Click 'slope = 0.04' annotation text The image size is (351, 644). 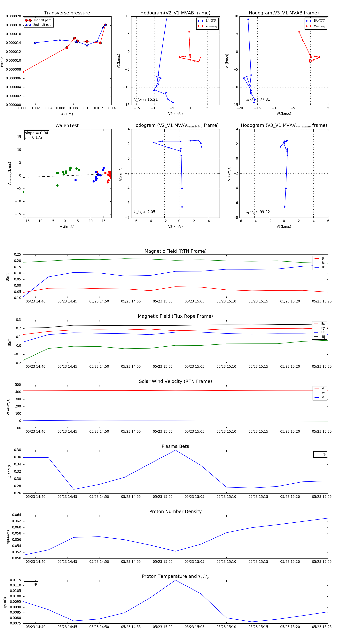[x=36, y=133]
